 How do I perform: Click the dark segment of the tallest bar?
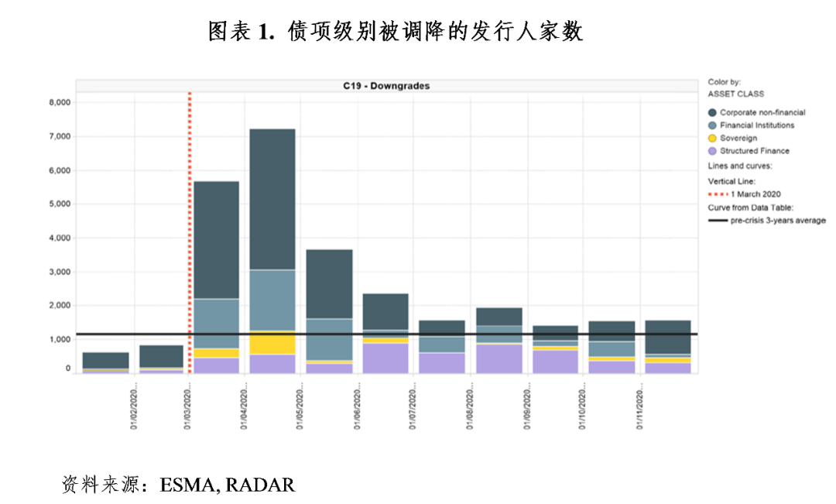[272, 197]
